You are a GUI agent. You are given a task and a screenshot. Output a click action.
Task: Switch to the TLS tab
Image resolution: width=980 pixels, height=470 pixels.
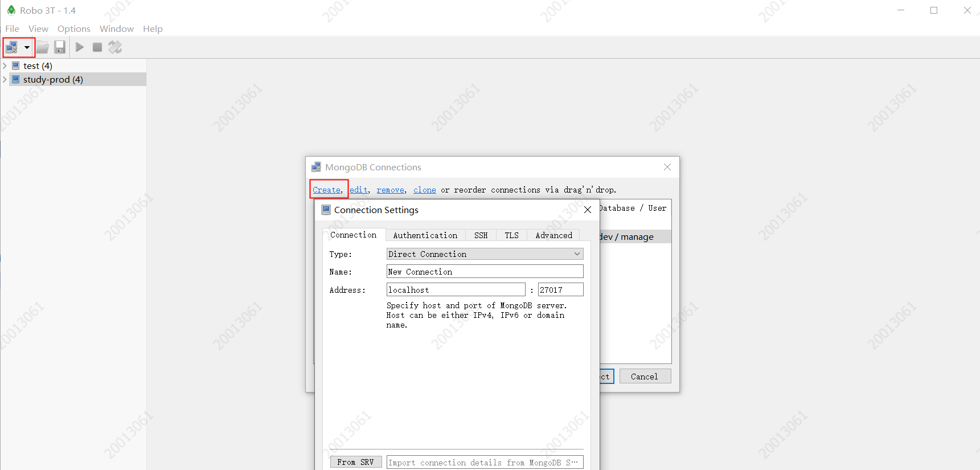(x=512, y=235)
